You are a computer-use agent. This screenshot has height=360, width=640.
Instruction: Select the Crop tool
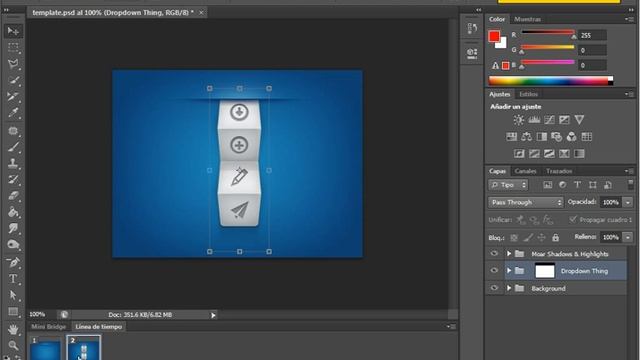(x=13, y=97)
